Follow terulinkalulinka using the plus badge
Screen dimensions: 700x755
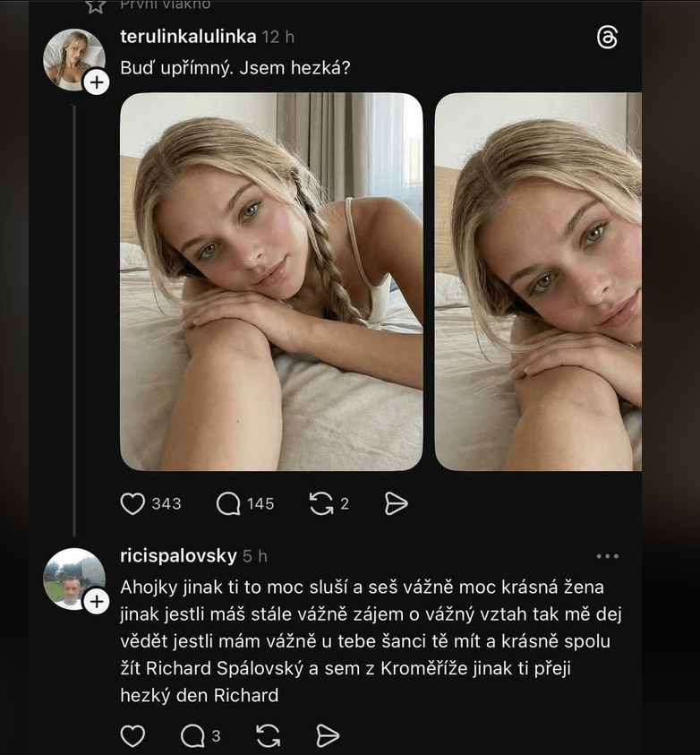96,82
